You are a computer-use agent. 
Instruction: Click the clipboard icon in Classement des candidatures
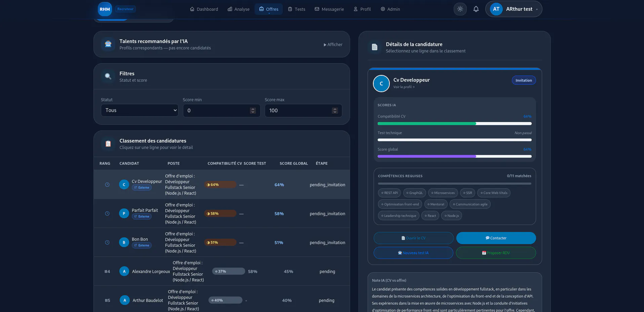pos(108,144)
